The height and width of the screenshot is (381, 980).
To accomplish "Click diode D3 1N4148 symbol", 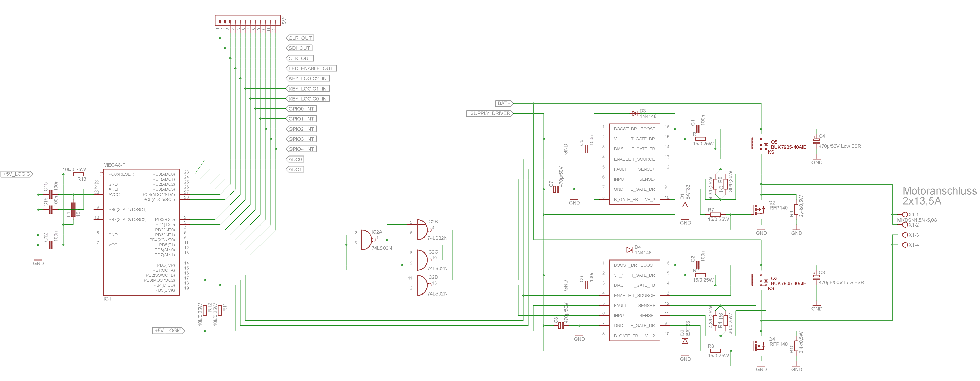I will pyautogui.click(x=635, y=113).
